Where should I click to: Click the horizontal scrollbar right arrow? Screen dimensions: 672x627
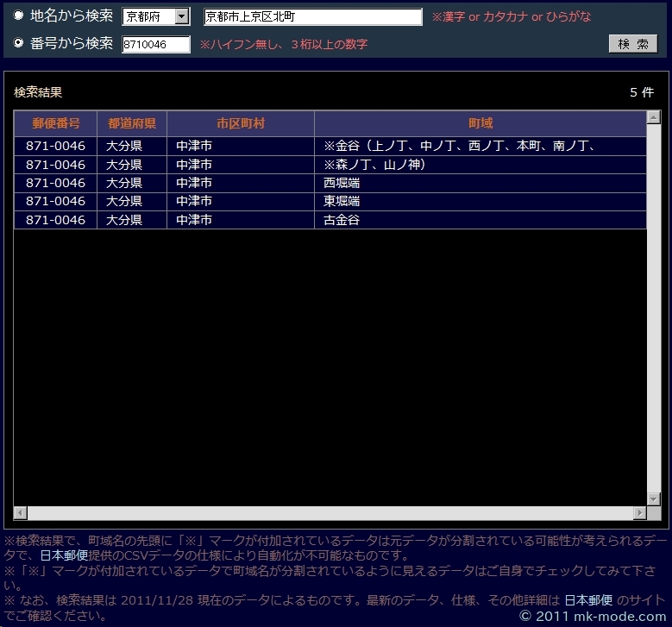639,513
